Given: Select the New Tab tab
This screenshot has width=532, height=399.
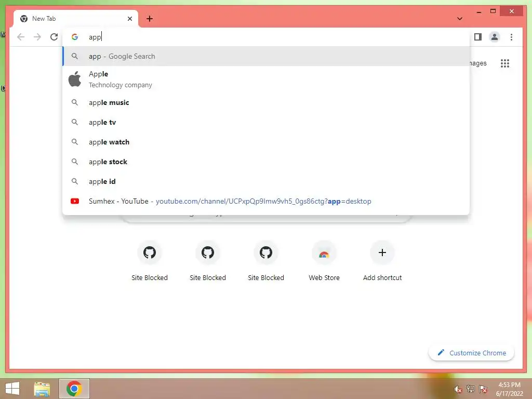Looking at the screenshot, I should point(76,19).
